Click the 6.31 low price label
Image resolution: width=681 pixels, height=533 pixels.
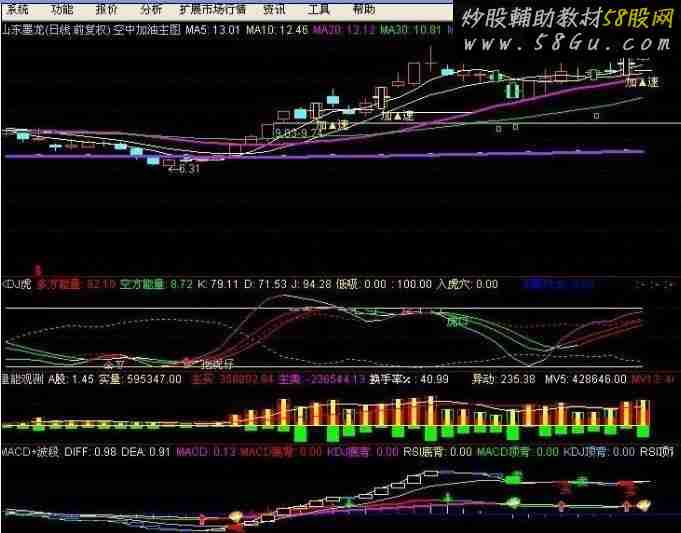pos(184,169)
